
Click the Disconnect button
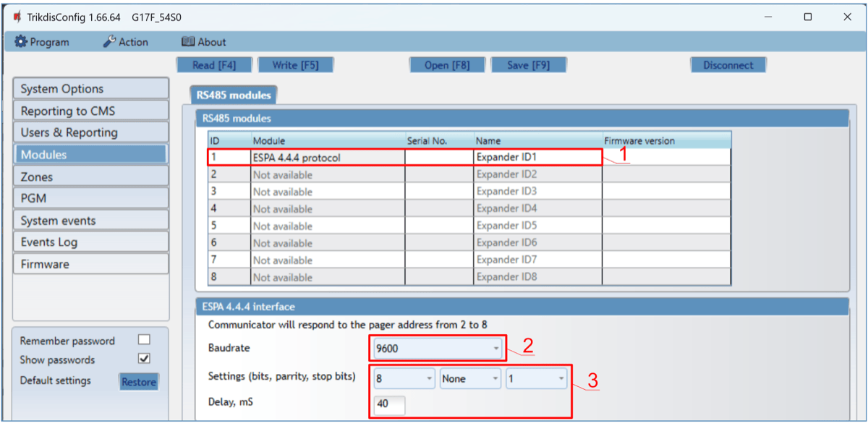tap(728, 65)
